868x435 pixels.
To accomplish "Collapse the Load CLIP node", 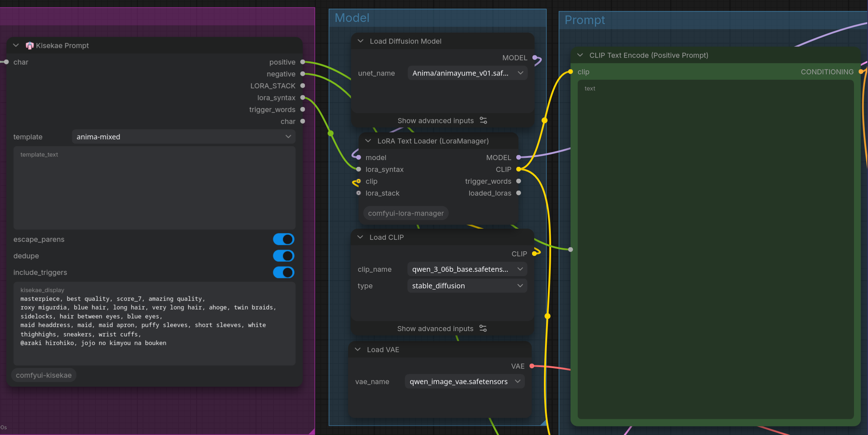I will [360, 237].
